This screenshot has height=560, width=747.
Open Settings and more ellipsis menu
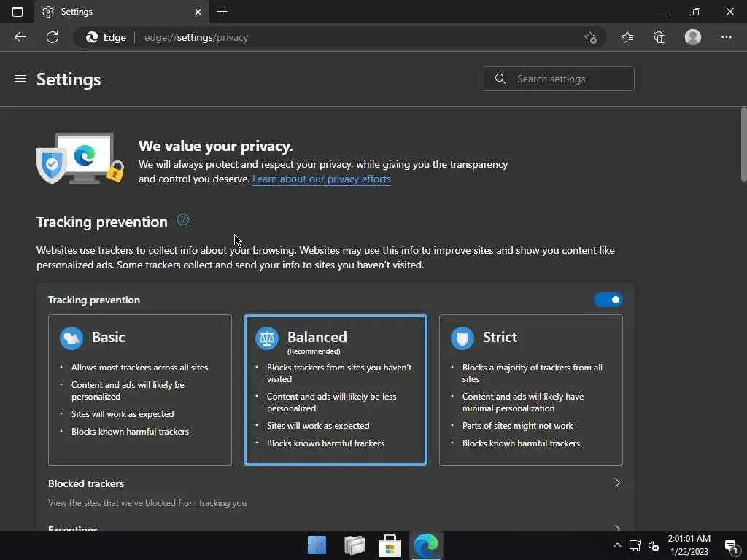point(726,37)
